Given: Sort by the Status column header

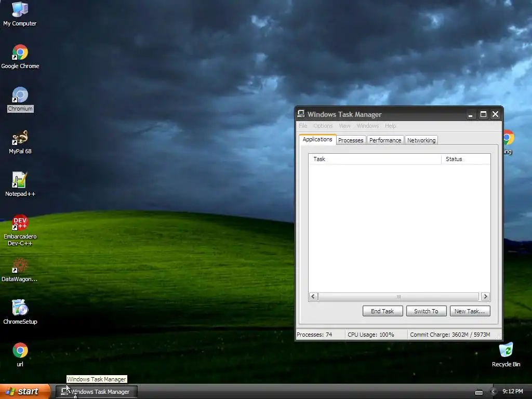Looking at the screenshot, I should click(x=466, y=159).
